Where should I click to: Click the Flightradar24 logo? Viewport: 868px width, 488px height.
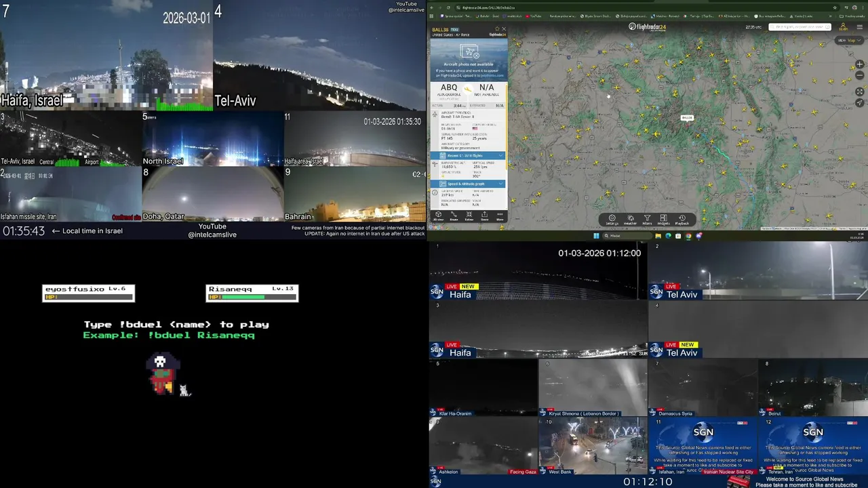tap(646, 27)
